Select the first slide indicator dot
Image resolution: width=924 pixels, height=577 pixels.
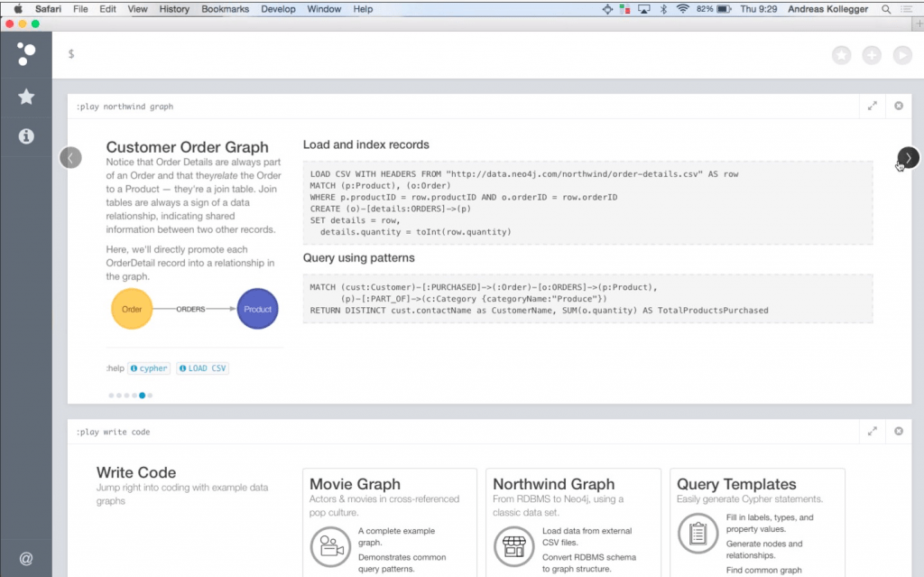111,396
